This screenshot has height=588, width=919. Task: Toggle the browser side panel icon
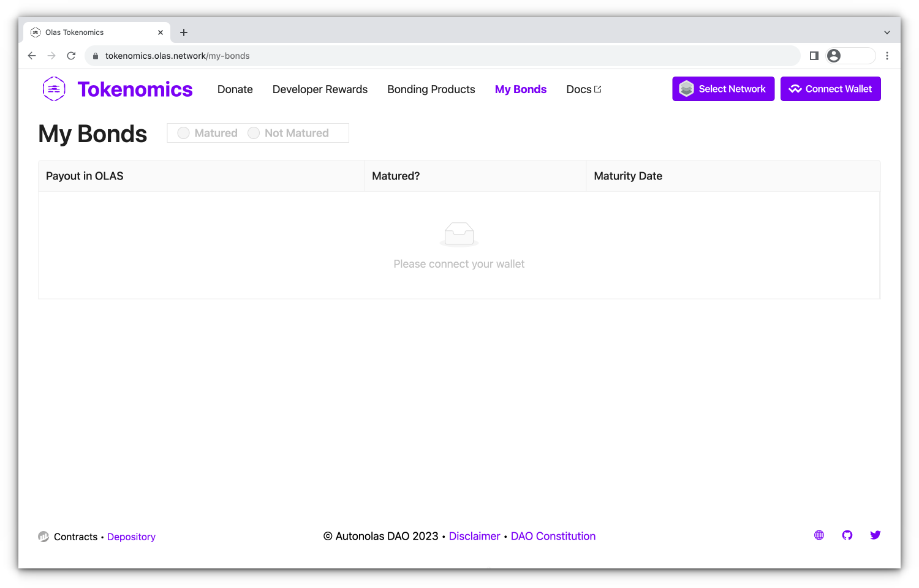pyautogui.click(x=814, y=56)
